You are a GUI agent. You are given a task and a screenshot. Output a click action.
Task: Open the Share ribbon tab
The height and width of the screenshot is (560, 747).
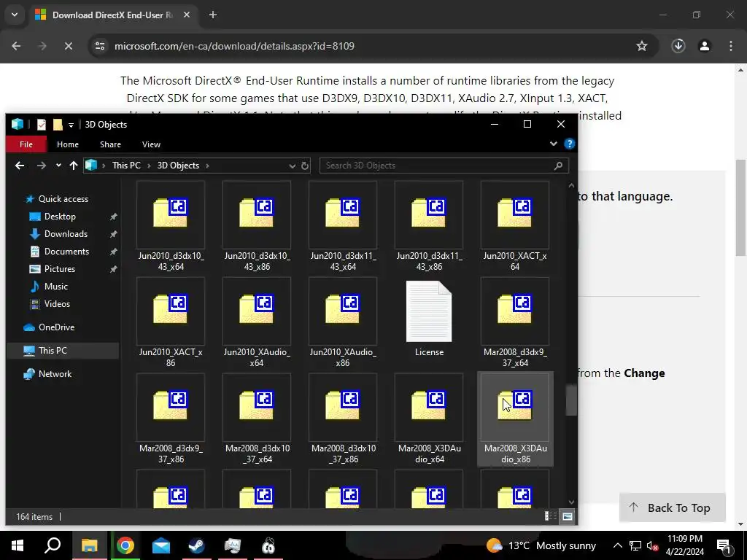pyautogui.click(x=111, y=144)
